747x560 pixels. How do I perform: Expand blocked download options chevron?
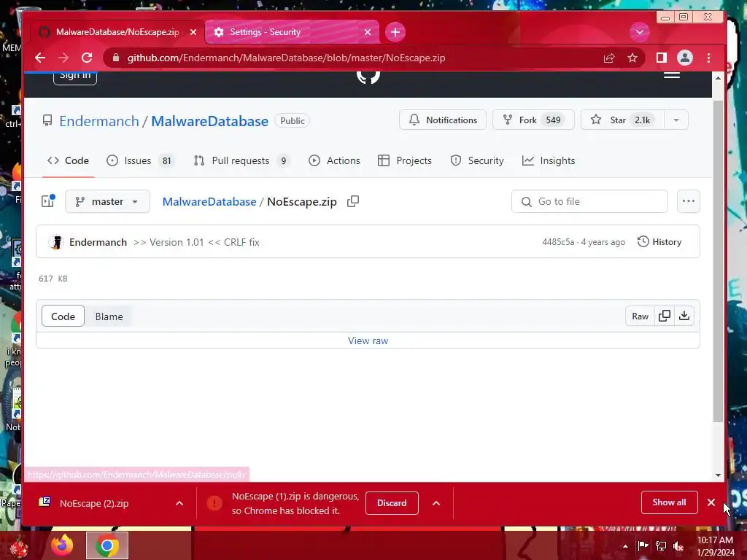click(436, 503)
